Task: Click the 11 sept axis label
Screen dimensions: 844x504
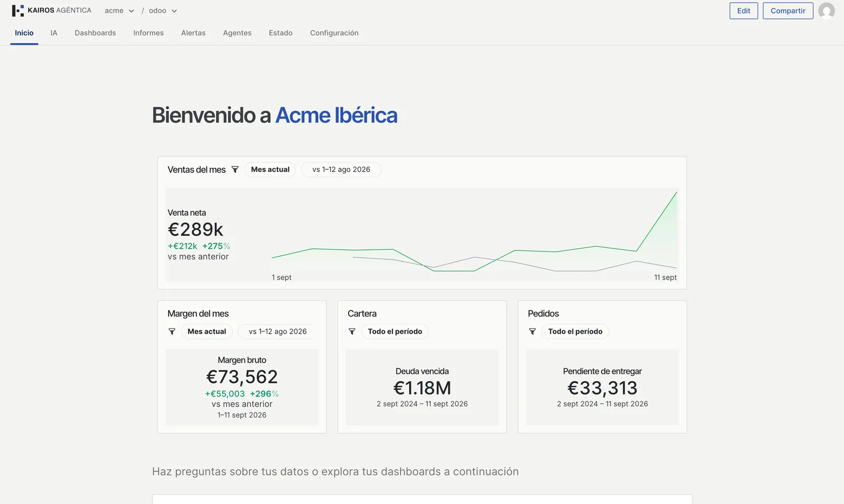Action: (665, 277)
